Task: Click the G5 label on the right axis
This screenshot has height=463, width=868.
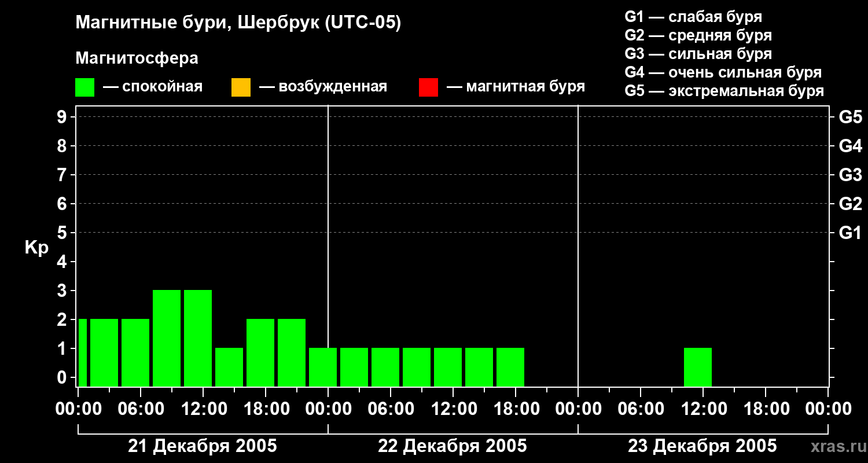Action: 850,117
